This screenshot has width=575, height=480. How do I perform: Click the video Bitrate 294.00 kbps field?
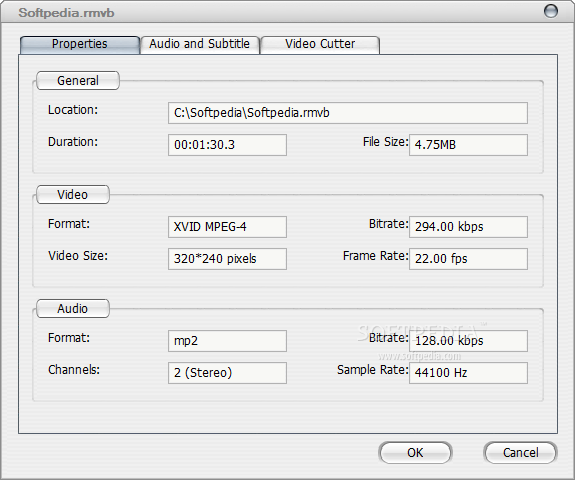click(468, 227)
